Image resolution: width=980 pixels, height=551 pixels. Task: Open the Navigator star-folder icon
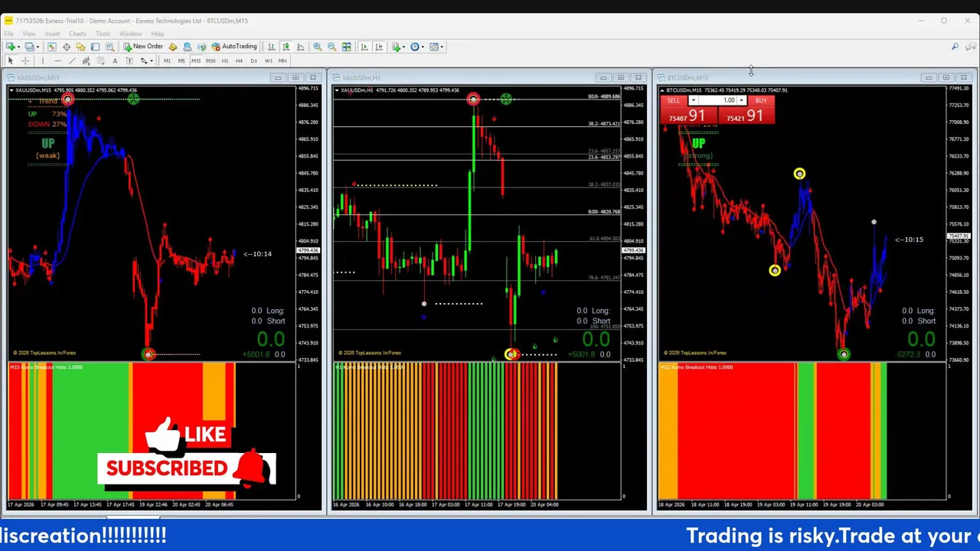[80, 47]
